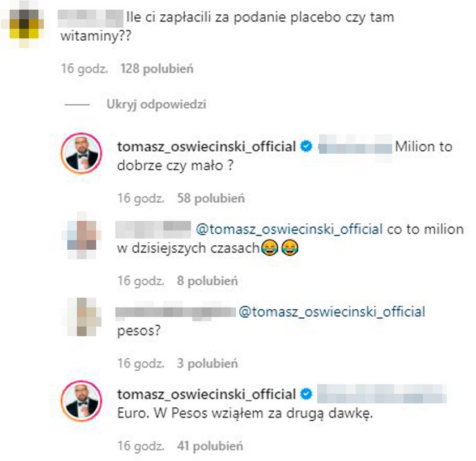
Task: View the 8 polubień likes list
Action: [x=207, y=281]
